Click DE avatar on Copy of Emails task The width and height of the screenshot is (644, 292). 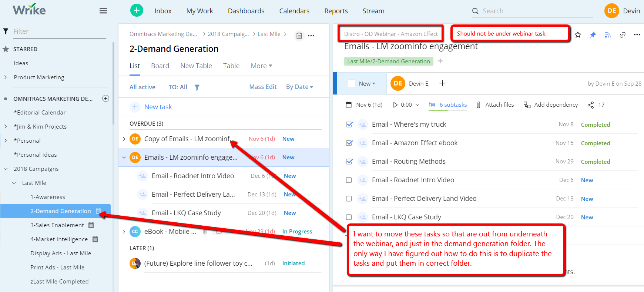[135, 139]
